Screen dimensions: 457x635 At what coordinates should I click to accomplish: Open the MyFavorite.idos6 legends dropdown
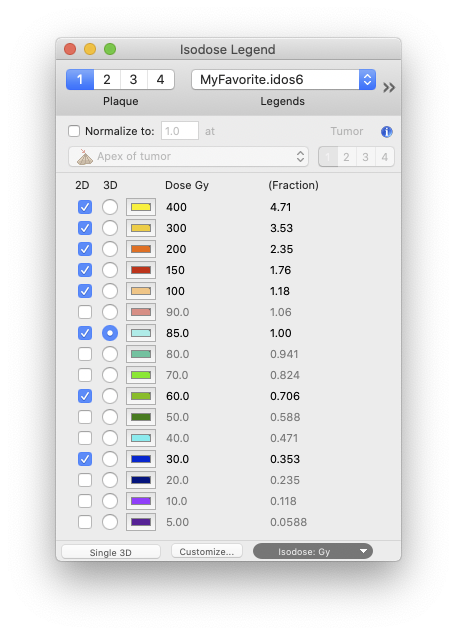283,79
